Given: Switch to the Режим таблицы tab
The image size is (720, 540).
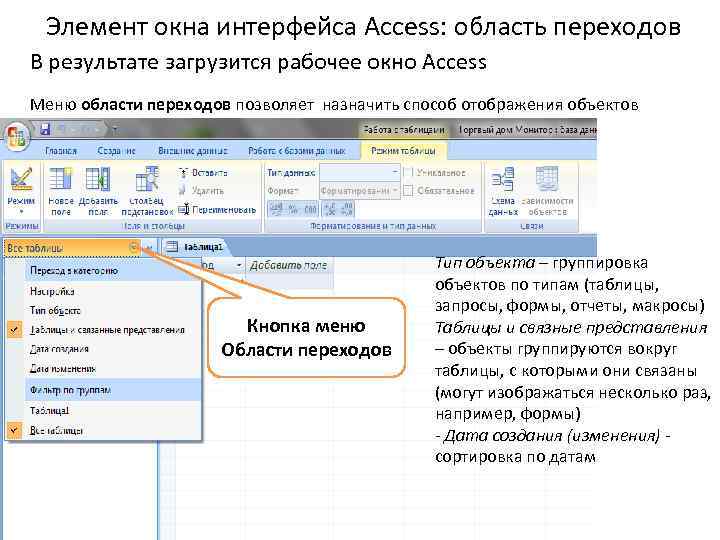Looking at the screenshot, I should [403, 151].
